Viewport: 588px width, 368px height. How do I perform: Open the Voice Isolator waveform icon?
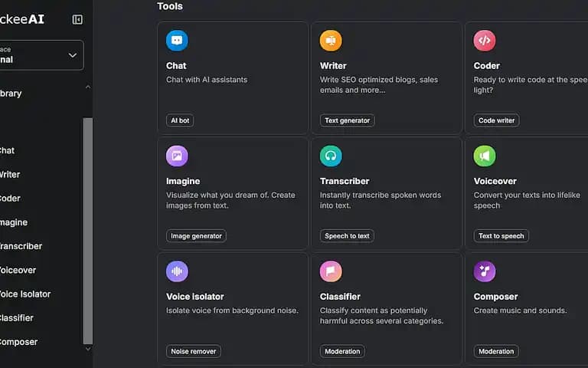point(177,271)
